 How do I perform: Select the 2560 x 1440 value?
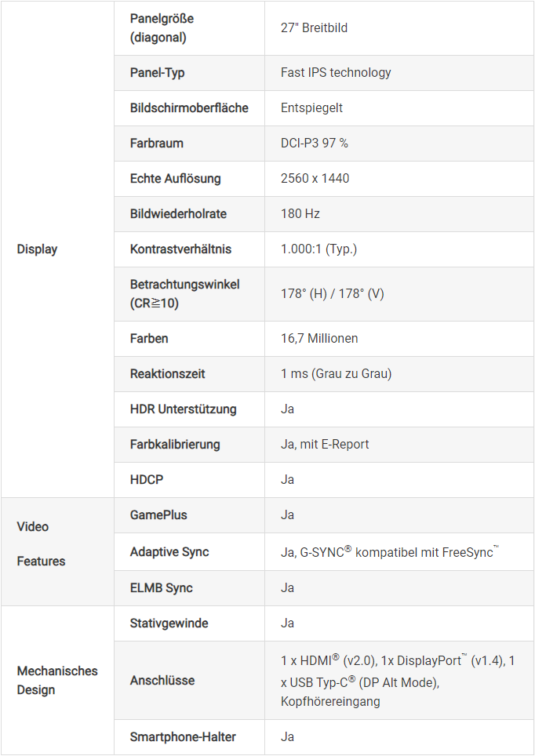click(x=315, y=179)
